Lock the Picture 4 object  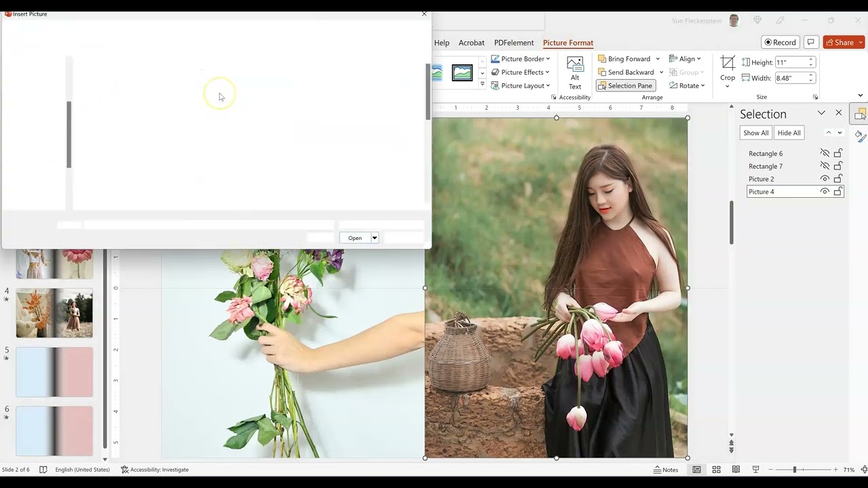pos(838,192)
